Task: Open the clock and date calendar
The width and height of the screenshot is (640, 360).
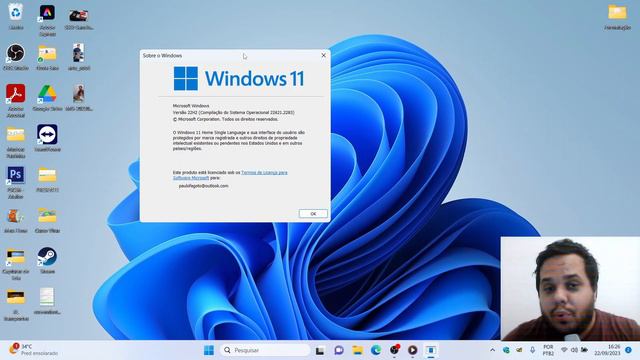Action: pyautogui.click(x=607, y=350)
